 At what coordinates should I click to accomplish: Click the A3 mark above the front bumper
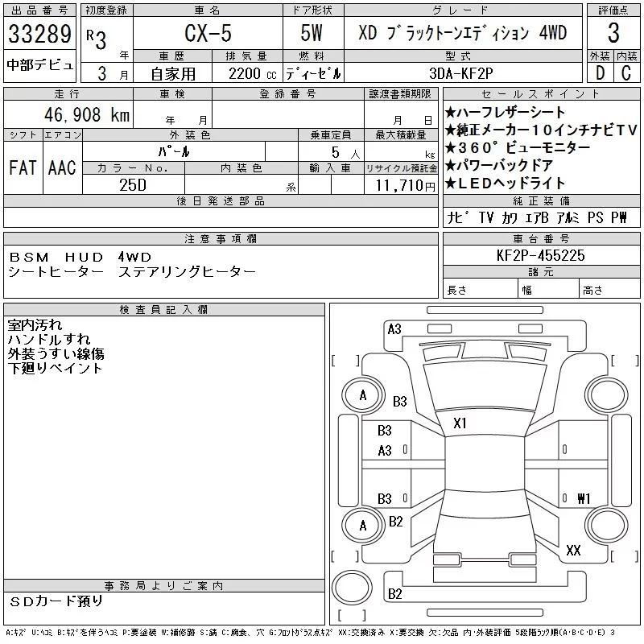coord(394,328)
